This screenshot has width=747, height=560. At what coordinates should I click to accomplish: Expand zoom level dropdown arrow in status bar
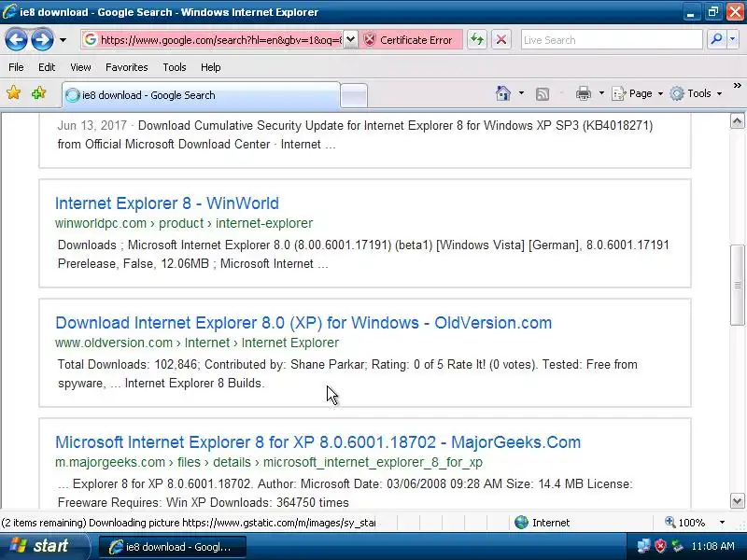[722, 523]
